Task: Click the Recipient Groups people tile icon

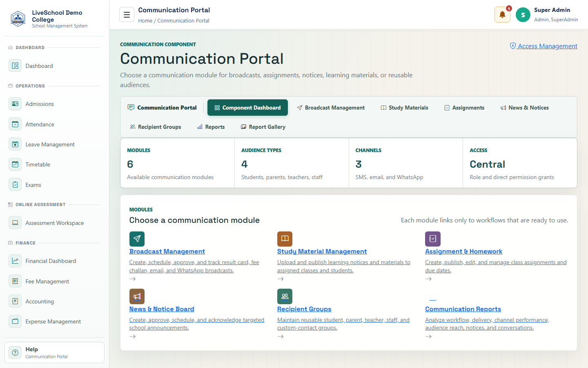Action: coord(285,296)
